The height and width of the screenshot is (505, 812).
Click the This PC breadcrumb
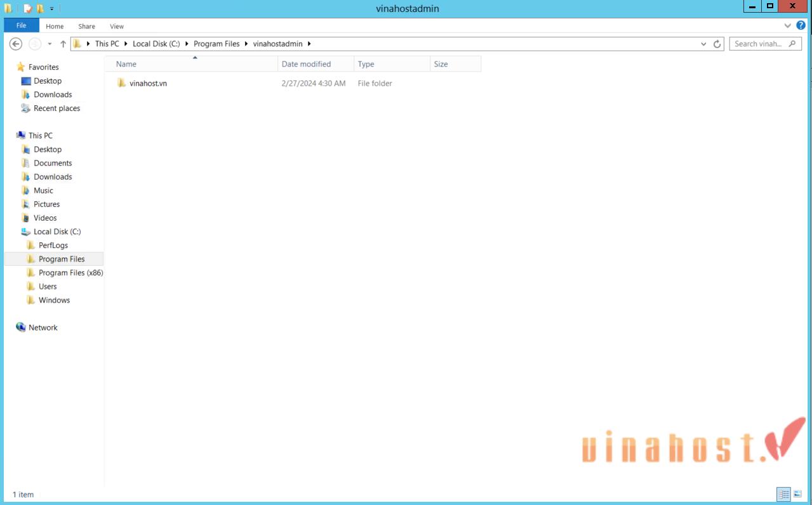107,44
